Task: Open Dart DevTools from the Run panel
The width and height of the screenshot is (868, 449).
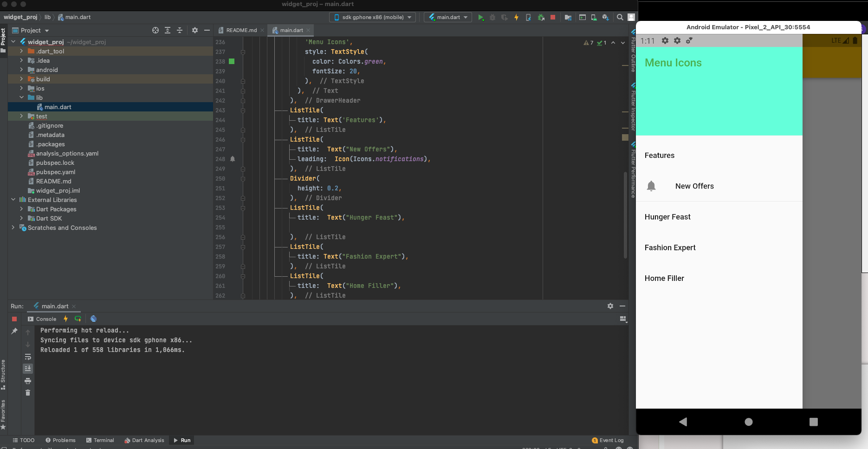Action: (93, 319)
